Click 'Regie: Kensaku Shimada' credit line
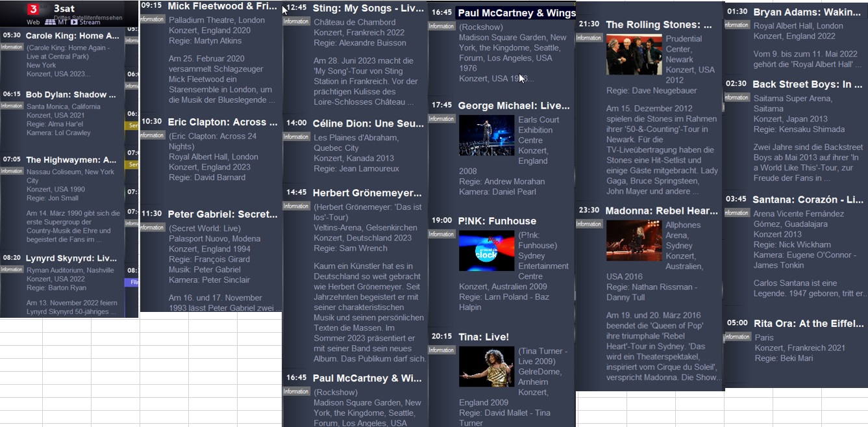The width and height of the screenshot is (868, 427). [799, 130]
